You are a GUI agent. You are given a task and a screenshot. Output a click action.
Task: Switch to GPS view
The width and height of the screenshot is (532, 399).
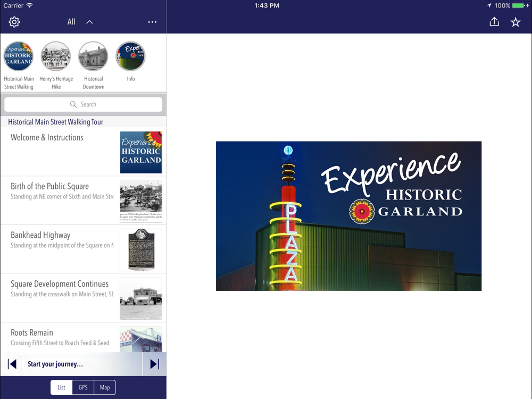(x=83, y=387)
